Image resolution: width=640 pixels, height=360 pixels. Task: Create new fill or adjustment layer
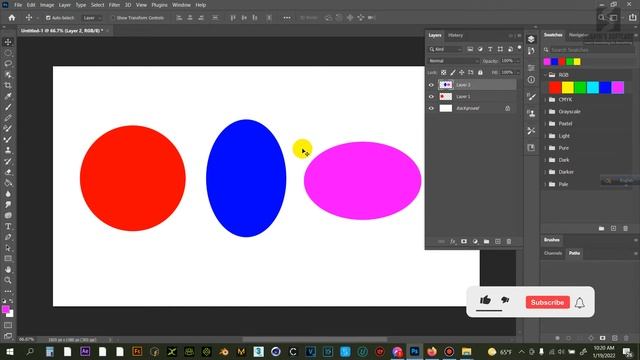tap(475, 242)
